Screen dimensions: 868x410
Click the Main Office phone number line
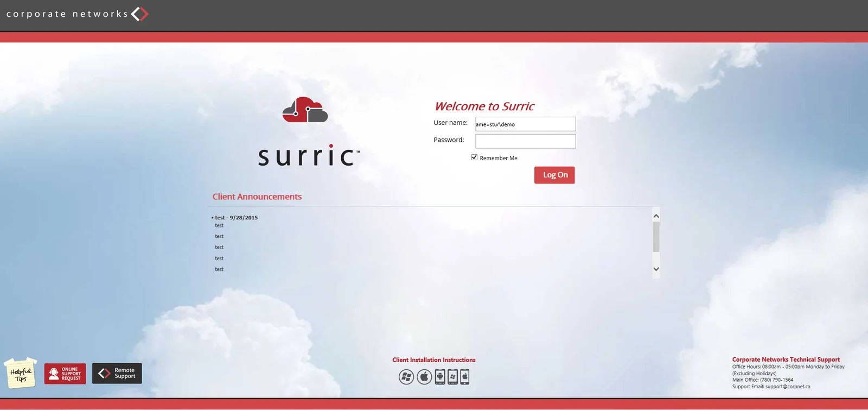(763, 380)
